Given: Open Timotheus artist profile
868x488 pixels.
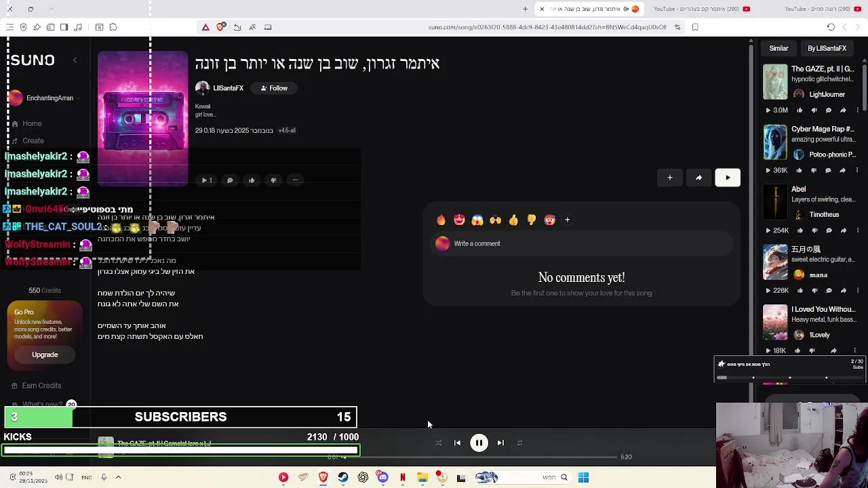Looking at the screenshot, I should 824,215.
